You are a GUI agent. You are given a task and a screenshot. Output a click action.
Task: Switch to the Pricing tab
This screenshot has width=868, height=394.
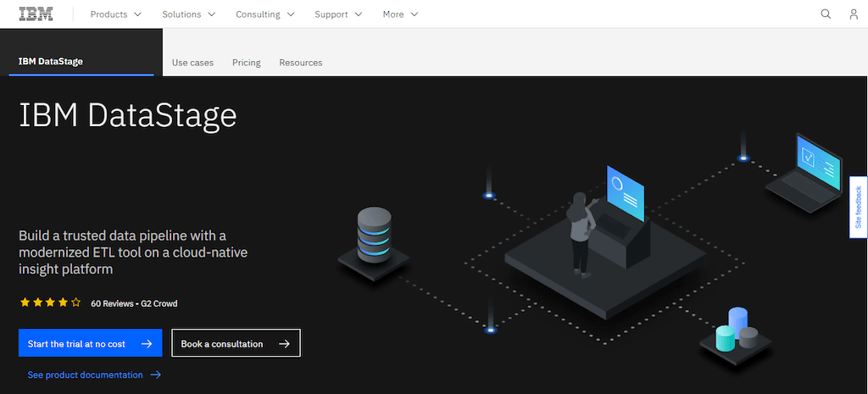pyautogui.click(x=247, y=63)
